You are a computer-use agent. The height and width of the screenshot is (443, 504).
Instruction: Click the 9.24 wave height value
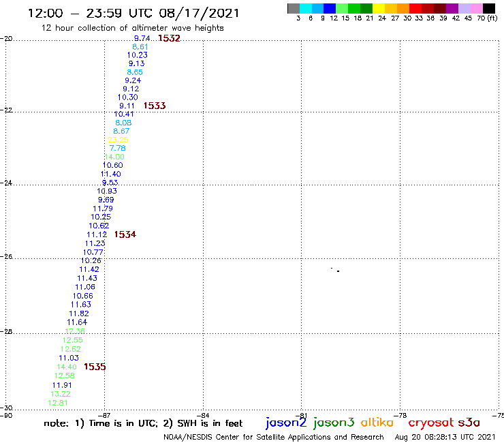click(133, 80)
